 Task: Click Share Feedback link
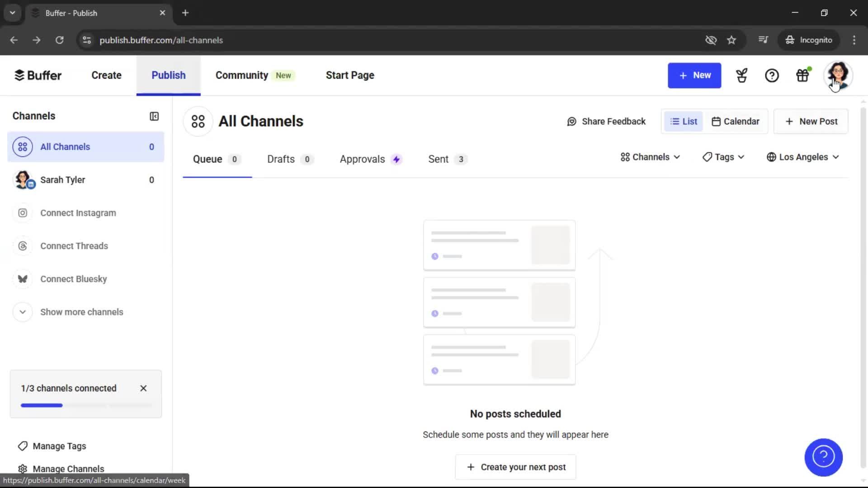pos(606,121)
